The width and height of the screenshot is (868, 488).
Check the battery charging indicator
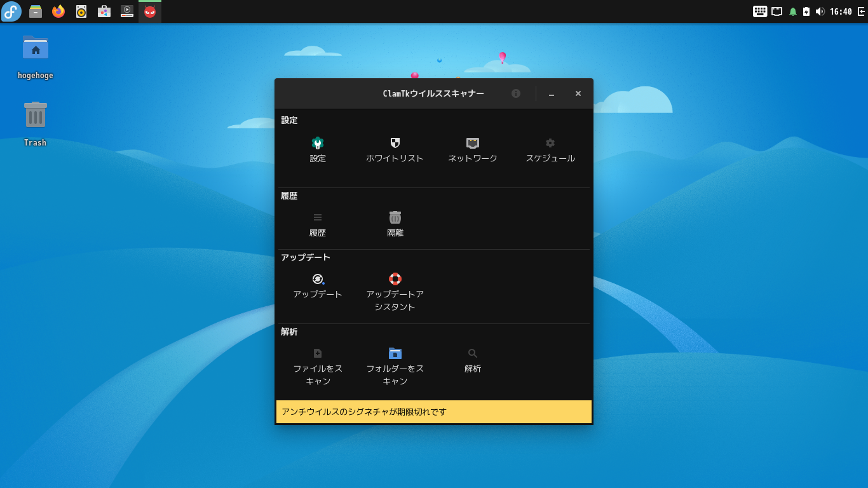(806, 11)
